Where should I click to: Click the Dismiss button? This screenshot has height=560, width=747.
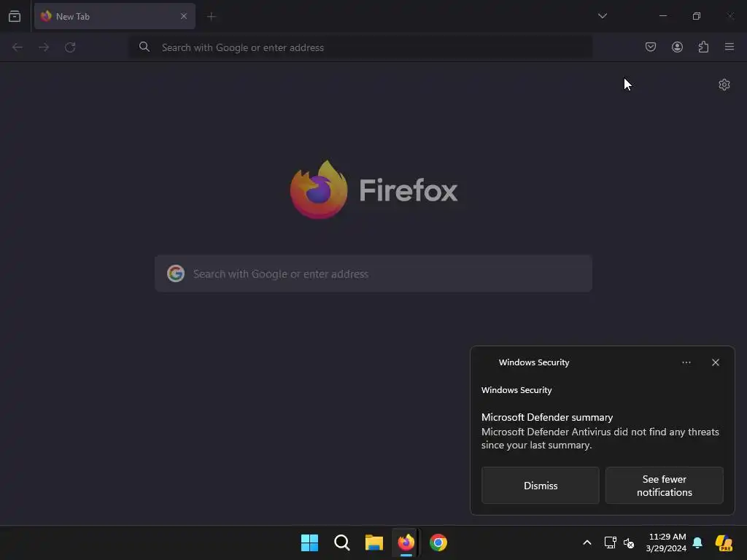tap(541, 485)
